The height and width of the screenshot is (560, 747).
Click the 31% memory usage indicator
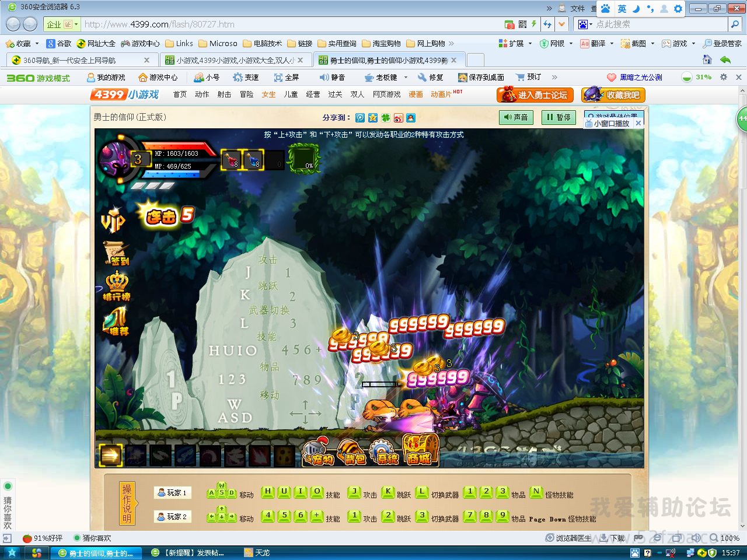pos(697,77)
